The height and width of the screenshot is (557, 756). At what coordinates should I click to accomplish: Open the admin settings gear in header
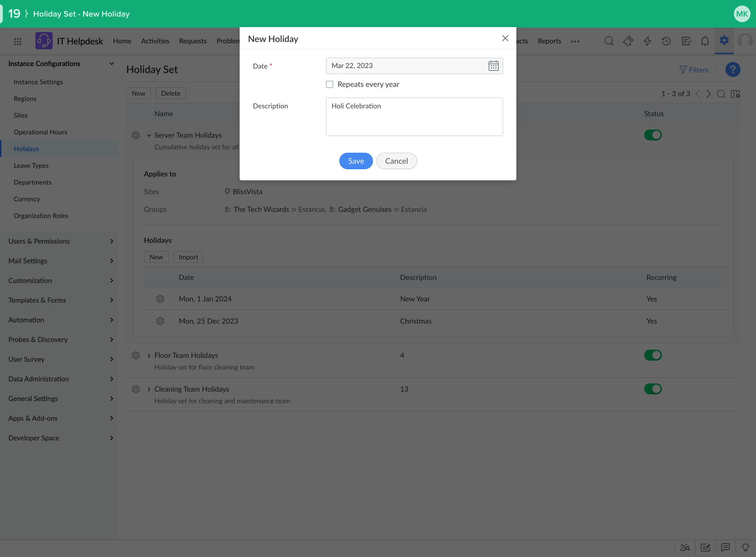coord(724,40)
